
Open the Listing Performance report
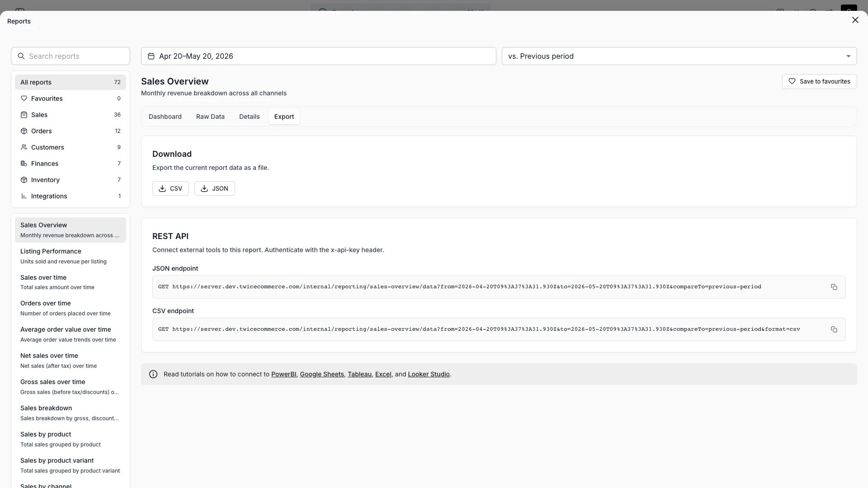pos(71,256)
